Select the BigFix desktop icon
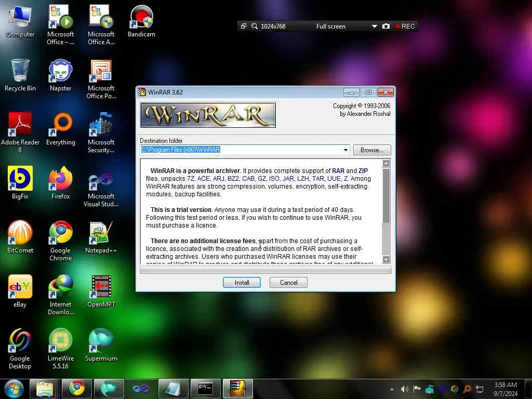 coord(20,183)
